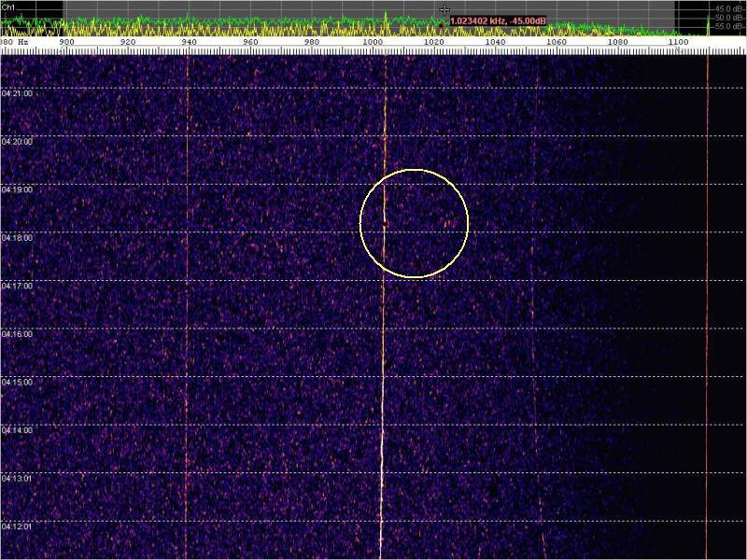Viewport: 747px width, 560px height.
Task: Click the Hz unit label on frequency axis
Action: [21, 43]
